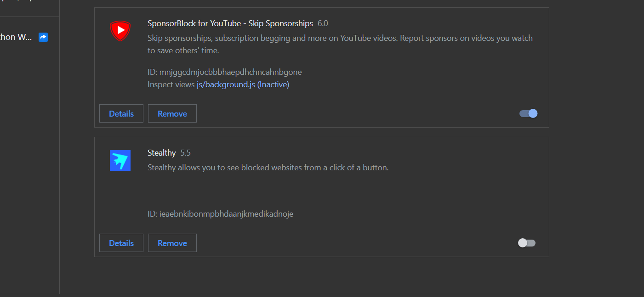Open the js/background.js inspect view link
The width and height of the screenshot is (644, 297).
point(243,84)
